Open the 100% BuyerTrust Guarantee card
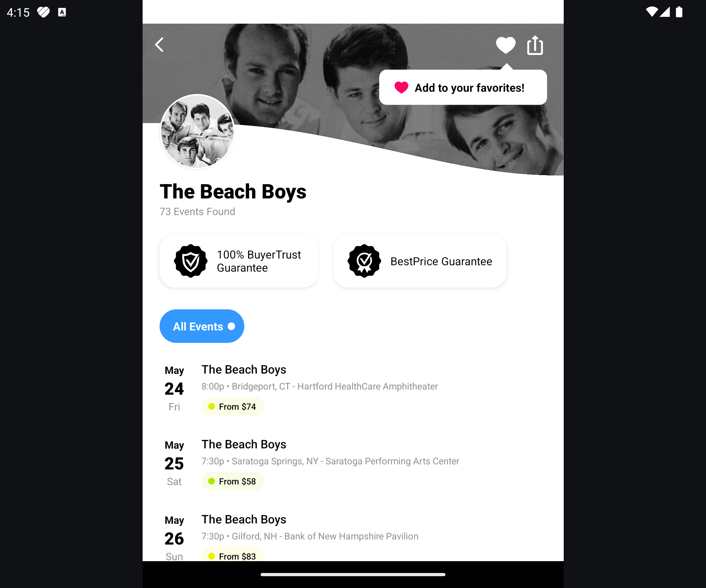 pos(239,261)
